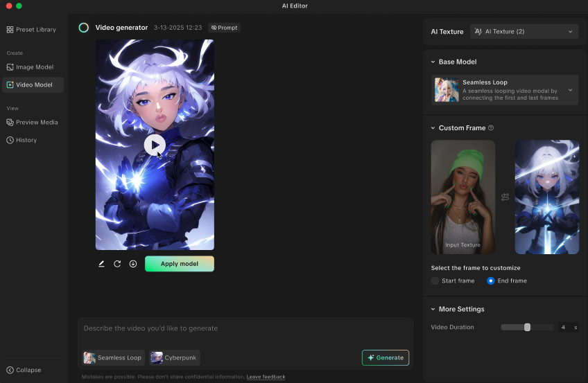Click the generated video preview image

[155, 145]
